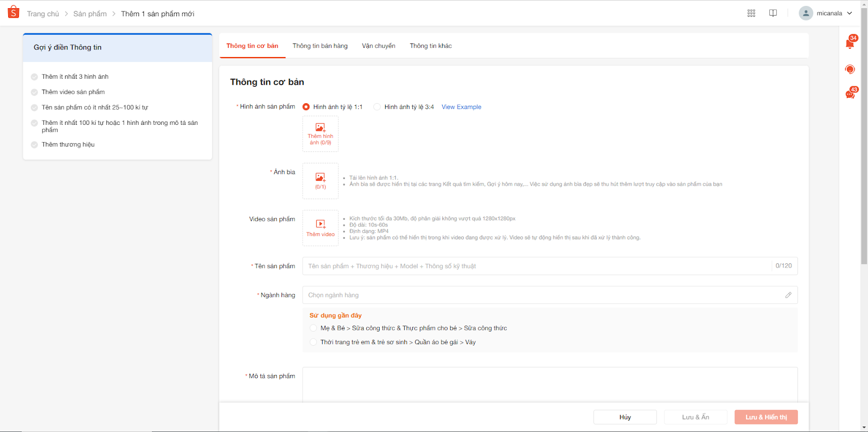Click the red support circle icon
Viewport: 868px width, 432px height.
(x=850, y=69)
